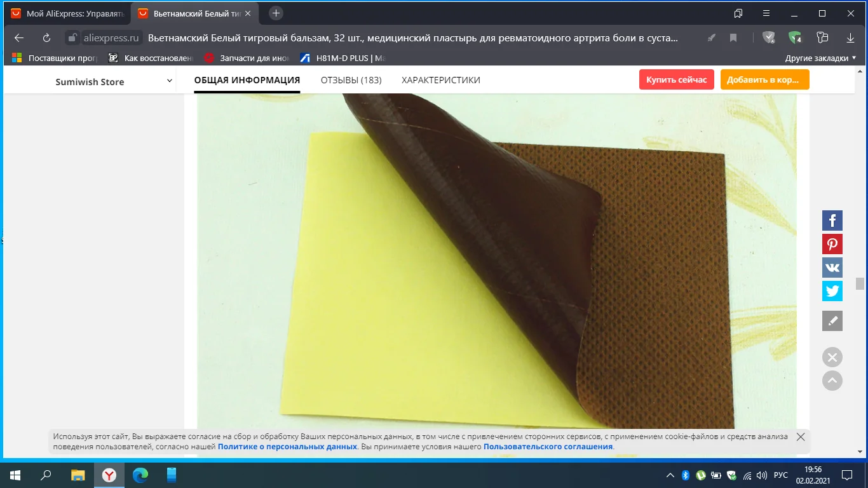Open the green shield extension with the 4 badge
Viewport: 868px width, 488px height.
pyautogui.click(x=795, y=38)
